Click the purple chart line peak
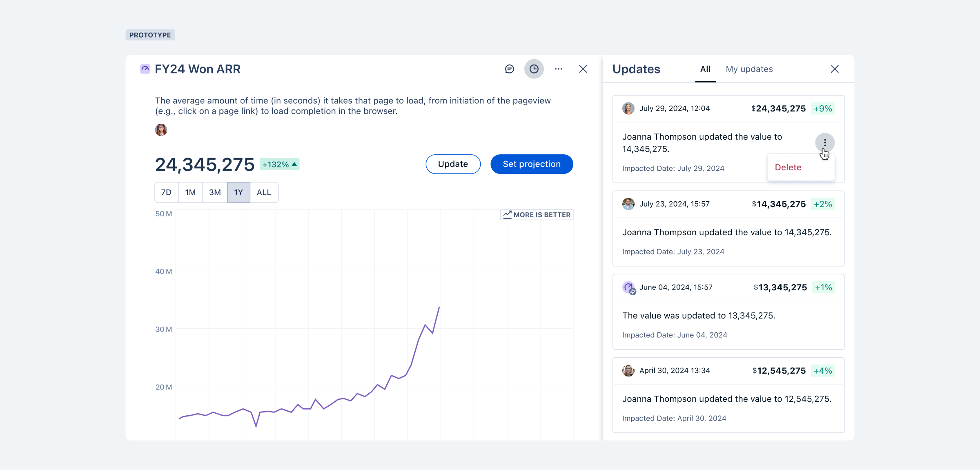The width and height of the screenshot is (980, 470). pyautogui.click(x=439, y=307)
